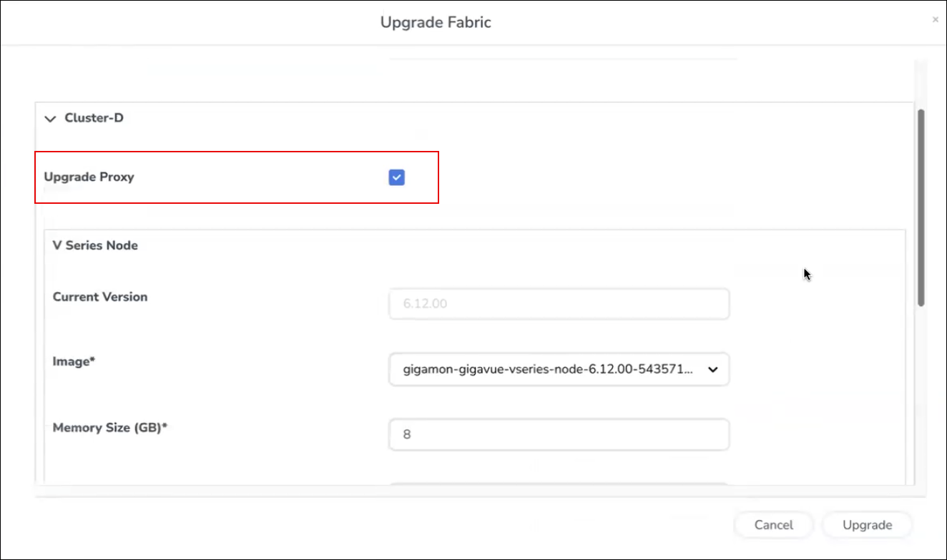Click the vertical scrollbar thumb
Viewport: 947px width, 560px height.
921,207
